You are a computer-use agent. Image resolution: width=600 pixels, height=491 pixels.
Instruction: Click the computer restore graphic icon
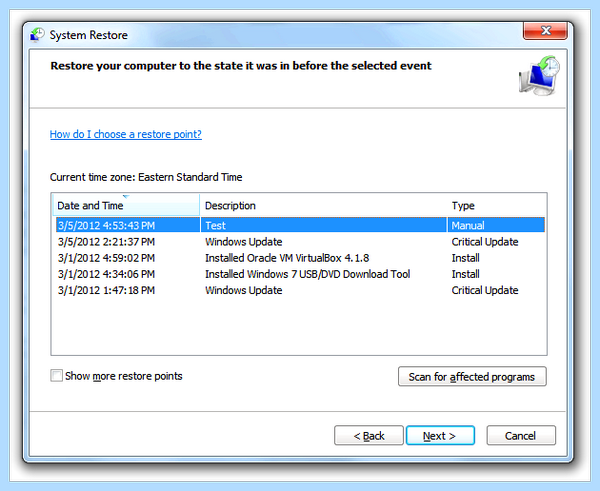click(x=539, y=75)
